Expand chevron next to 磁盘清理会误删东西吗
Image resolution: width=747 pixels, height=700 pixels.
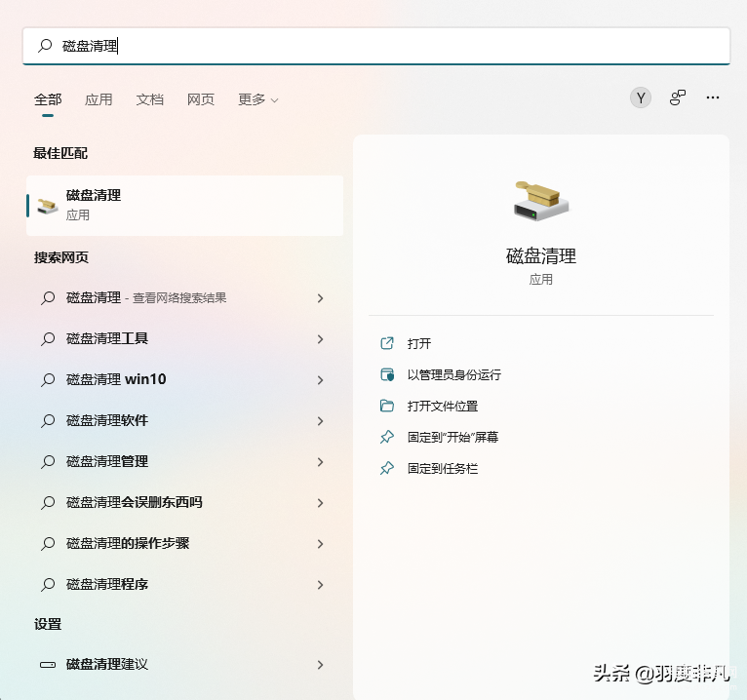[x=320, y=503]
